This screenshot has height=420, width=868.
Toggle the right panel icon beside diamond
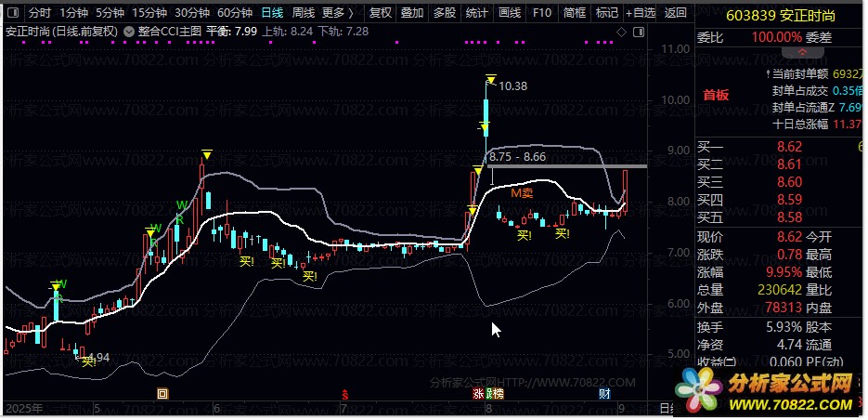point(639,33)
